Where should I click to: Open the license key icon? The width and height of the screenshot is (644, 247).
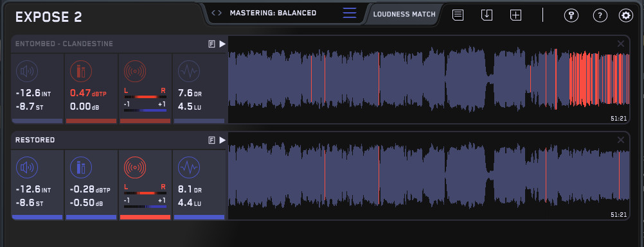(571, 15)
